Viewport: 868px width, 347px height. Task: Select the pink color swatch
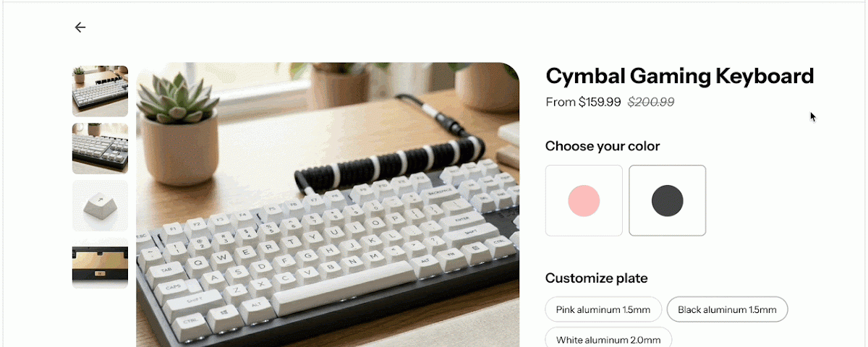pos(584,200)
